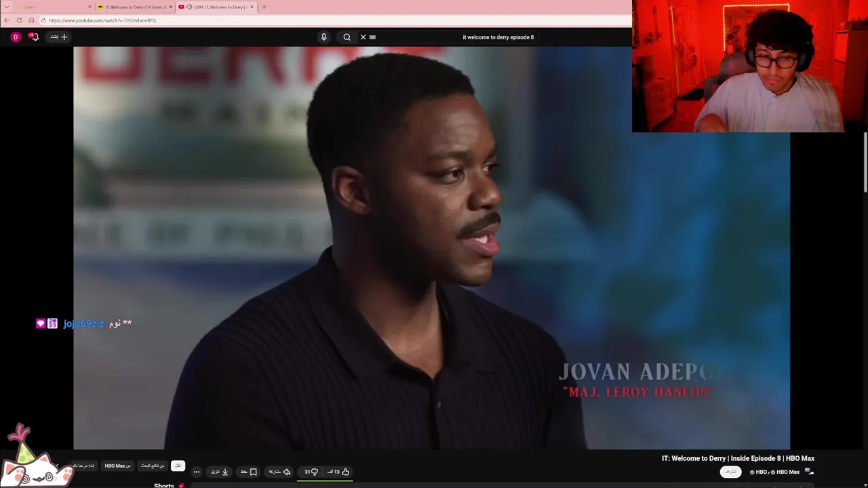
Task: Share the video with the arrow icon
Action: click(279, 472)
